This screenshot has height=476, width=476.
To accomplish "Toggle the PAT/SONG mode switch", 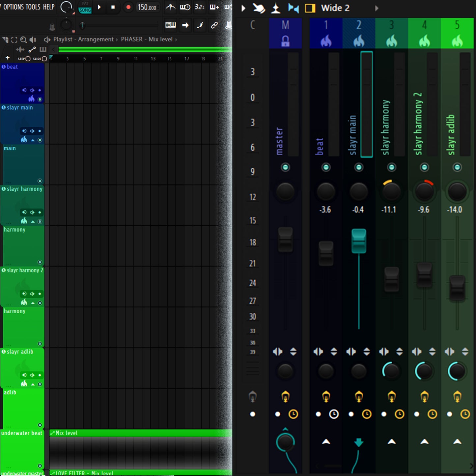I will (x=85, y=7).
